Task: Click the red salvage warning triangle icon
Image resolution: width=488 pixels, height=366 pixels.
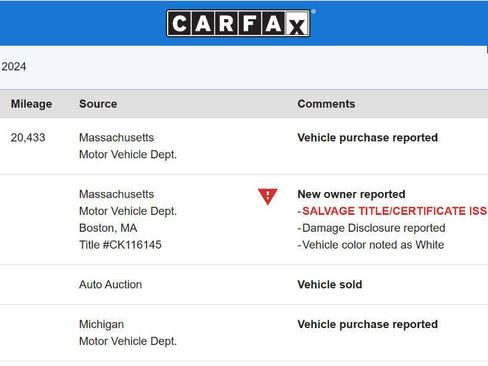Action: click(x=267, y=196)
